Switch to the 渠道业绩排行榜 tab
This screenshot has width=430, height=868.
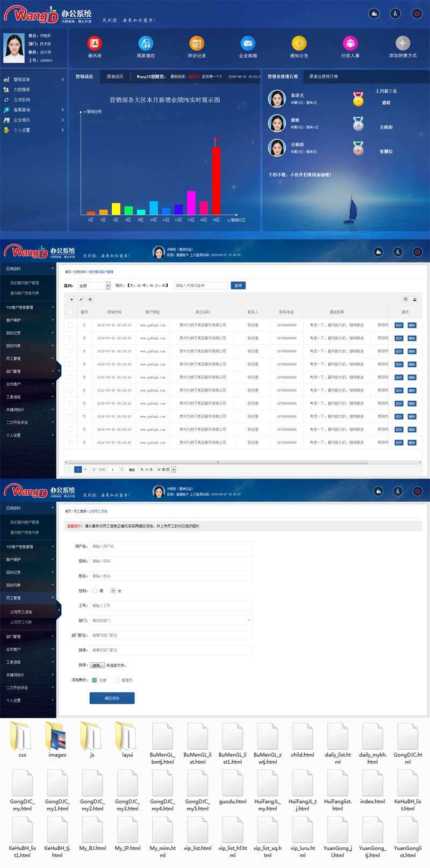tap(323, 77)
